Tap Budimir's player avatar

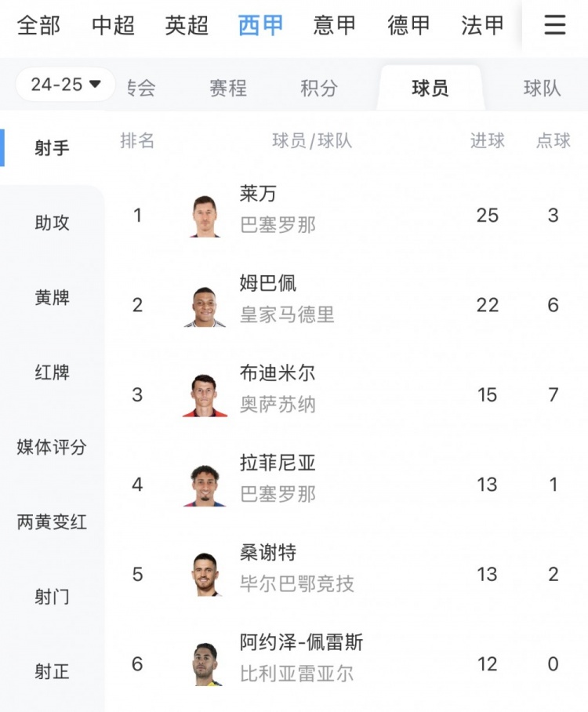click(x=205, y=395)
